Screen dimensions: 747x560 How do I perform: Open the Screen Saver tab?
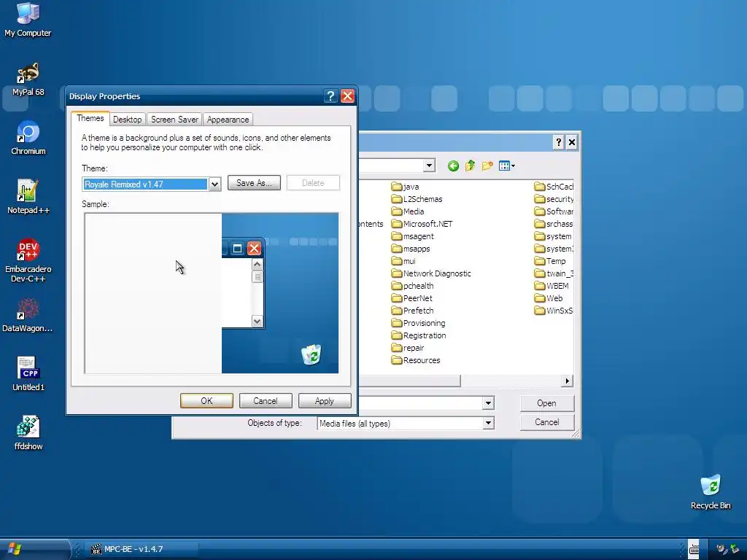pos(174,120)
